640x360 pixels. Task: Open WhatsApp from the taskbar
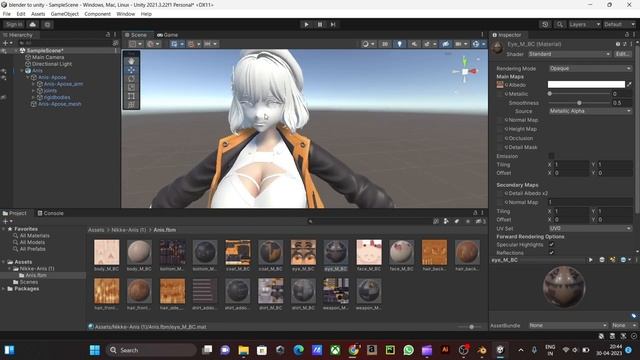tap(408, 350)
